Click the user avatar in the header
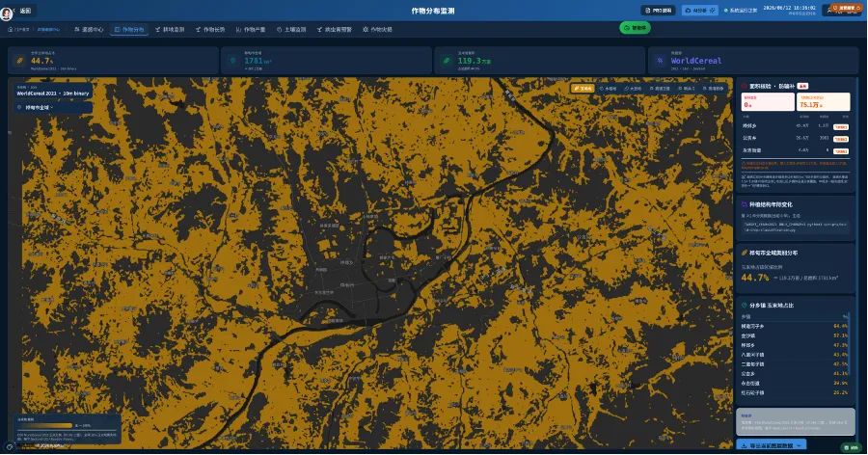This screenshot has width=868, height=455. click(6, 13)
